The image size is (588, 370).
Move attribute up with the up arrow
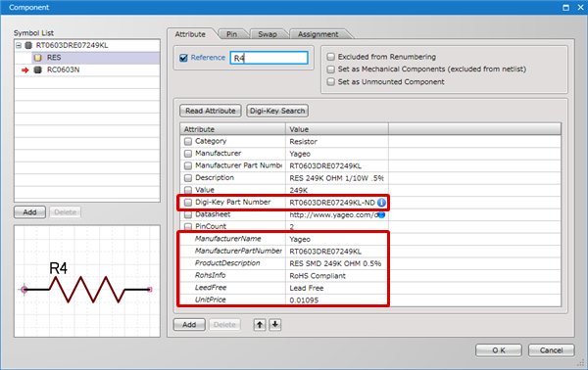point(260,325)
